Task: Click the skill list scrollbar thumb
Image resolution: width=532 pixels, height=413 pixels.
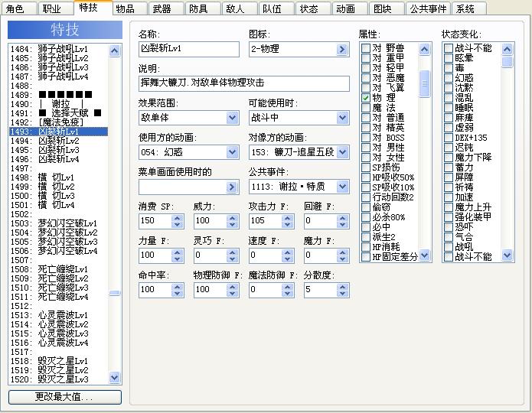Action: [115, 293]
